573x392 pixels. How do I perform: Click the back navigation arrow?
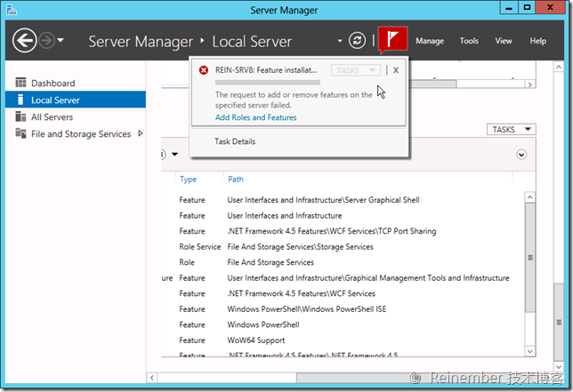point(24,41)
